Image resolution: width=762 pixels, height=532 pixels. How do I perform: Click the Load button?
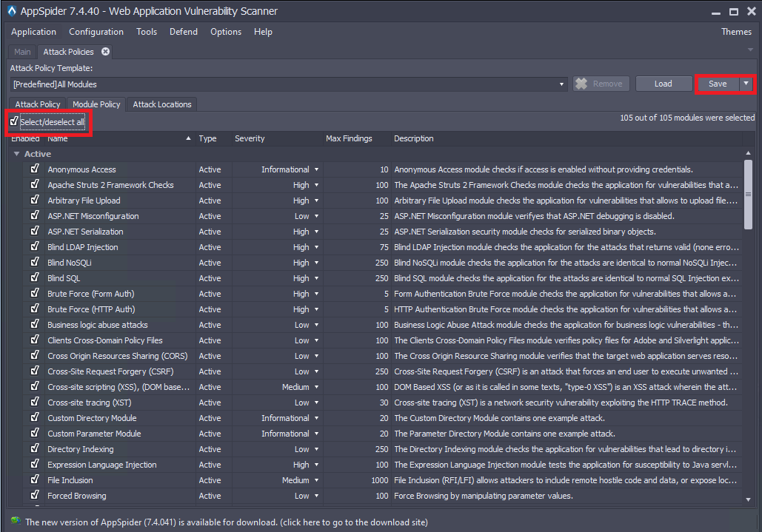point(663,84)
